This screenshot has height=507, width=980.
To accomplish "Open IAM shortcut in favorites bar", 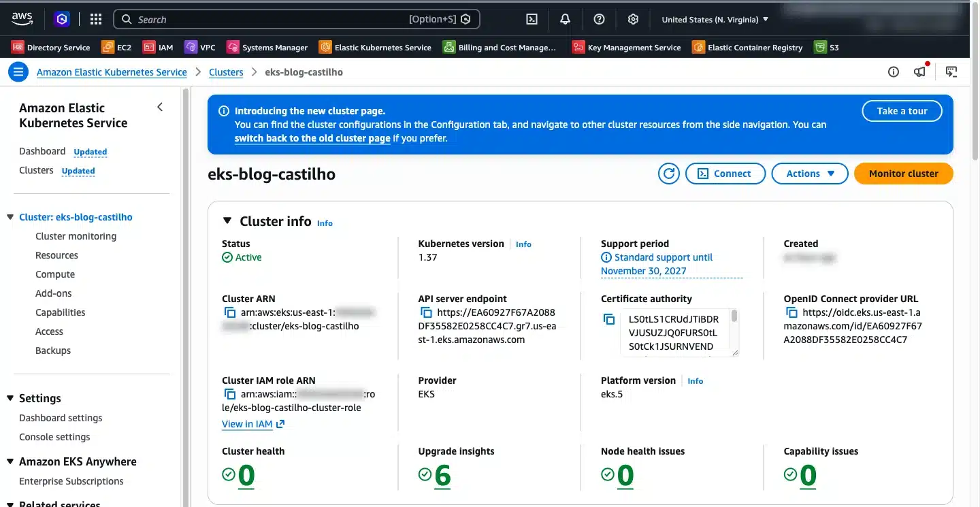I will click(158, 48).
